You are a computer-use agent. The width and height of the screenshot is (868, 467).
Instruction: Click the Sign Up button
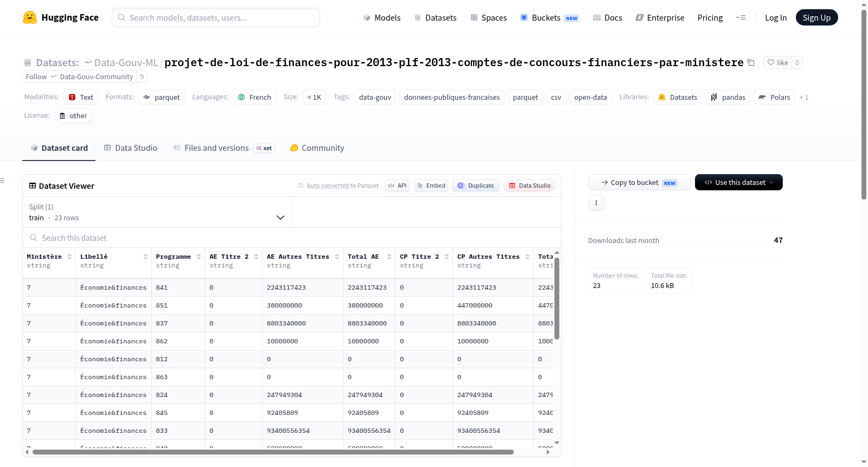816,18
